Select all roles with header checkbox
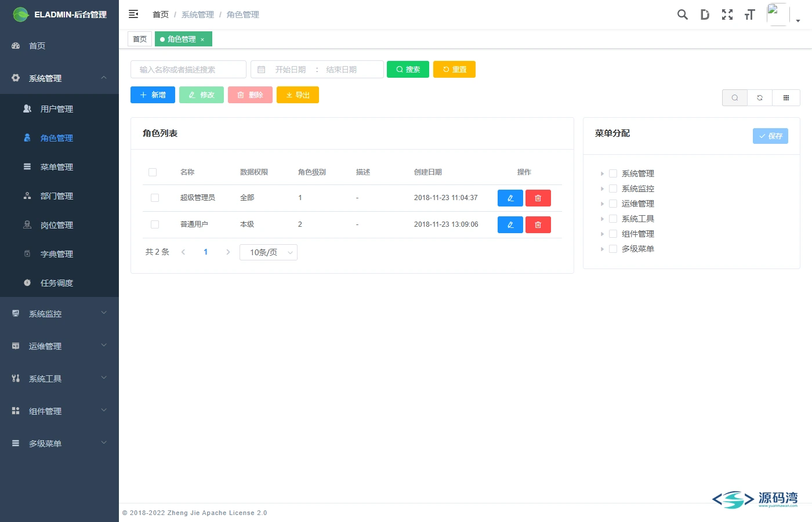This screenshot has height=522, width=812. coord(153,172)
